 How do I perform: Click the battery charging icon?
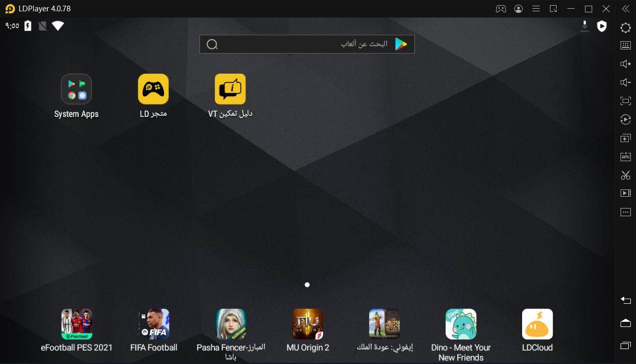(28, 26)
